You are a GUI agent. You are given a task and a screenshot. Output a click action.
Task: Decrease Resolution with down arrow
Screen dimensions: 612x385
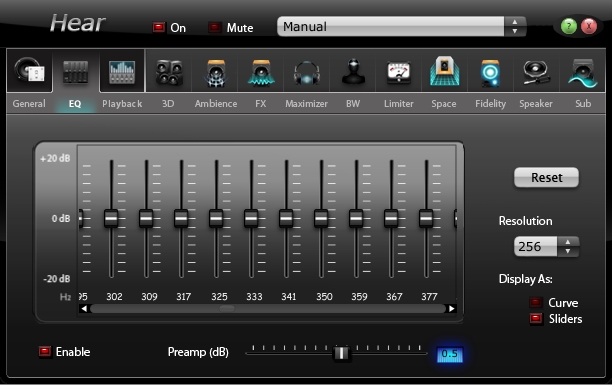(568, 251)
